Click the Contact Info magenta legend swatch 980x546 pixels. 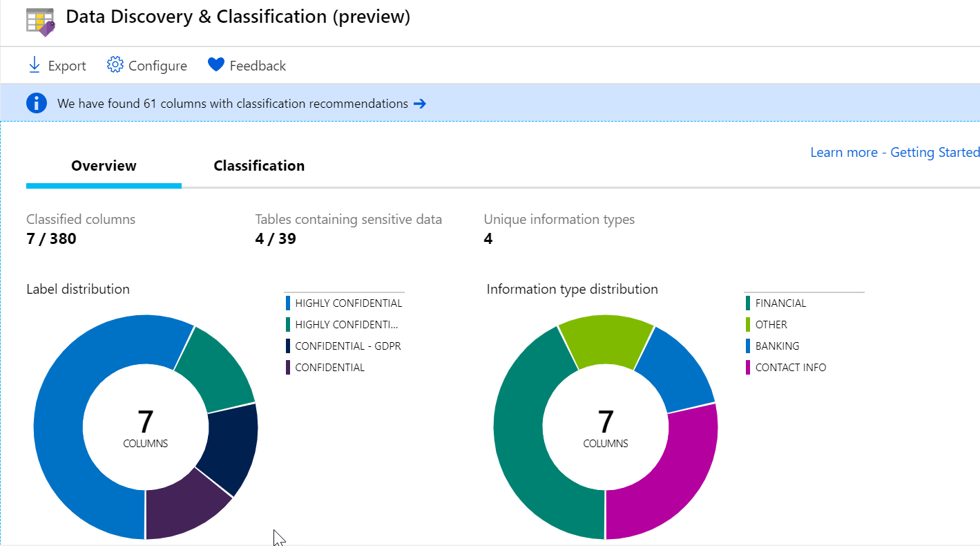click(x=748, y=367)
